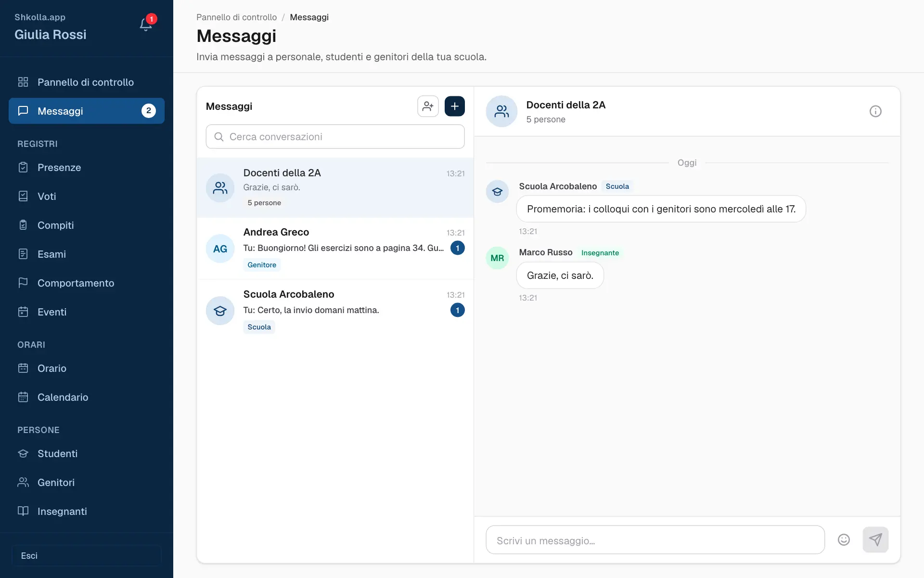This screenshot has width=924, height=578.
Task: Click the add people icon button
Action: coord(428,106)
